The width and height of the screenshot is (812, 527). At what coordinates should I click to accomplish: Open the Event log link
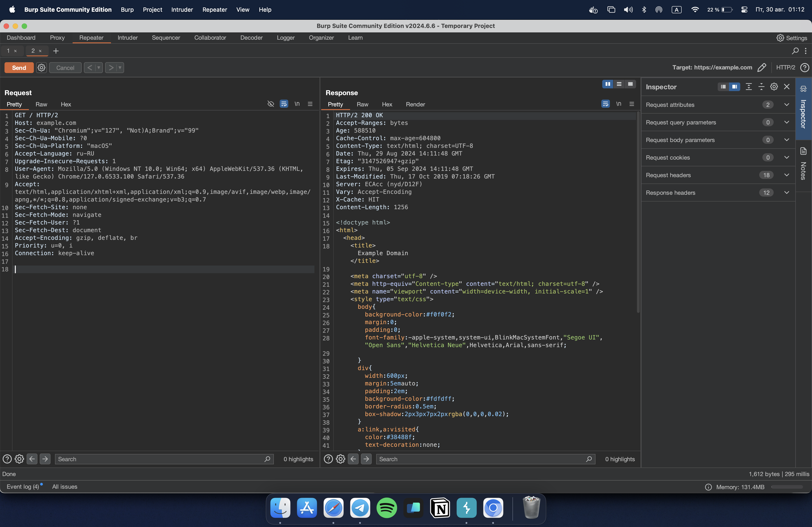point(23,486)
